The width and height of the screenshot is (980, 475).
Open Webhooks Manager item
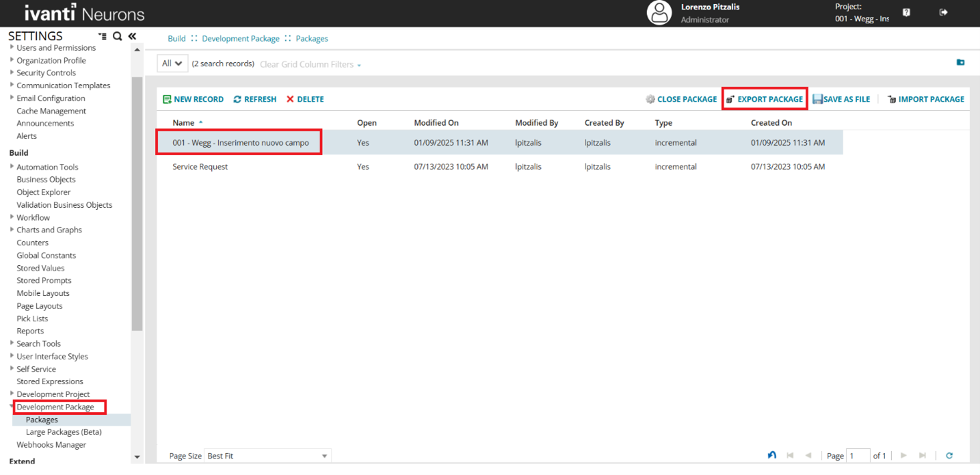[x=51, y=444]
